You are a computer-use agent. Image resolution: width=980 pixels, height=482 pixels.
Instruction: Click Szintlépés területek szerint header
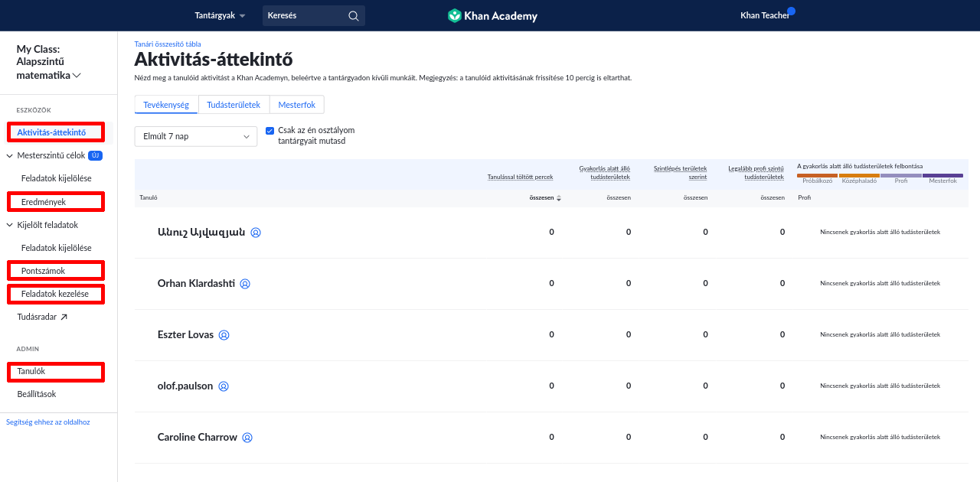click(x=680, y=172)
